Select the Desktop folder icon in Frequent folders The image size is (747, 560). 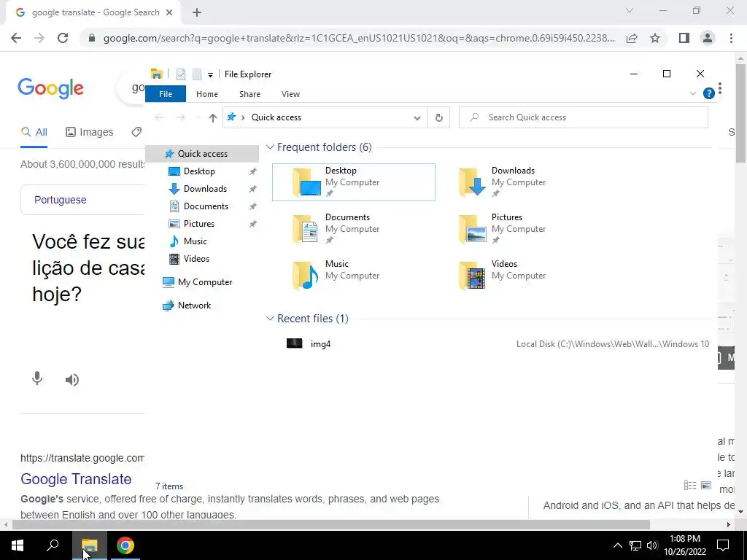(306, 182)
